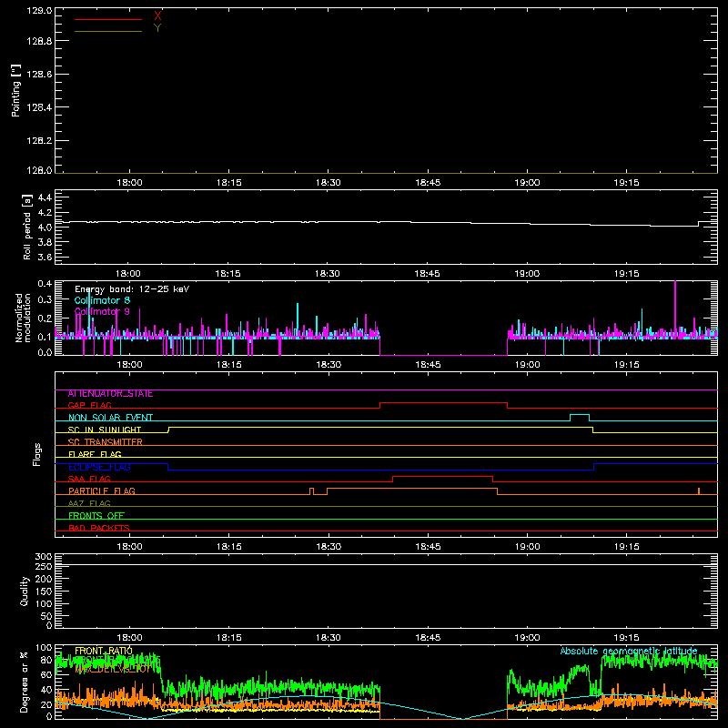Click the 150 tick on Quality axis
Viewport: 728px width, 728px height.
(x=43, y=591)
